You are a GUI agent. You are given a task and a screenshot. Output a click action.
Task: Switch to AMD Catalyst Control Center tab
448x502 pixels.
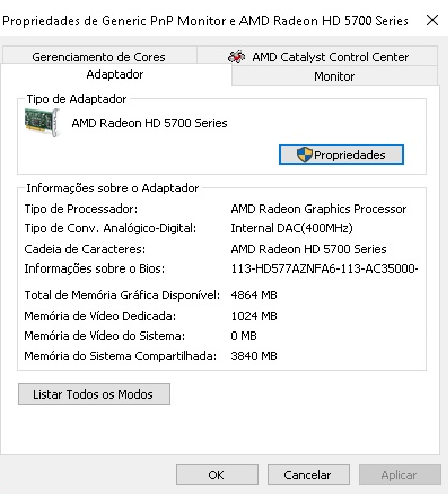tap(317, 56)
